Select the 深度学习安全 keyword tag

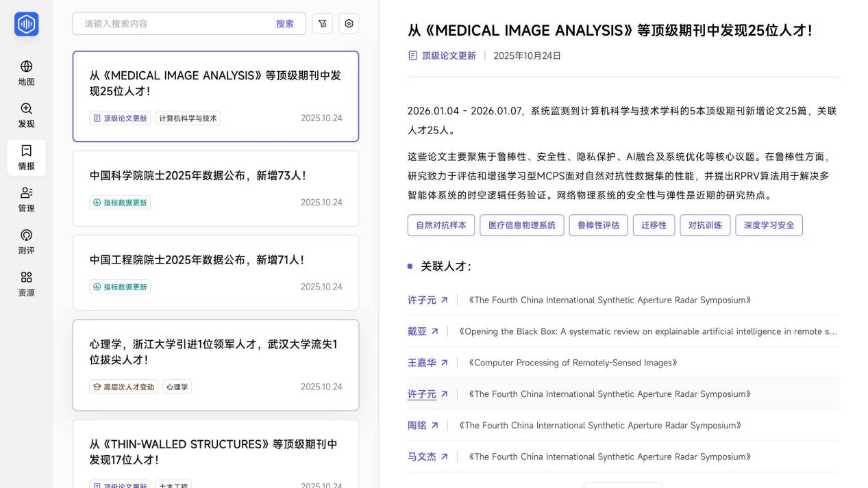click(769, 225)
